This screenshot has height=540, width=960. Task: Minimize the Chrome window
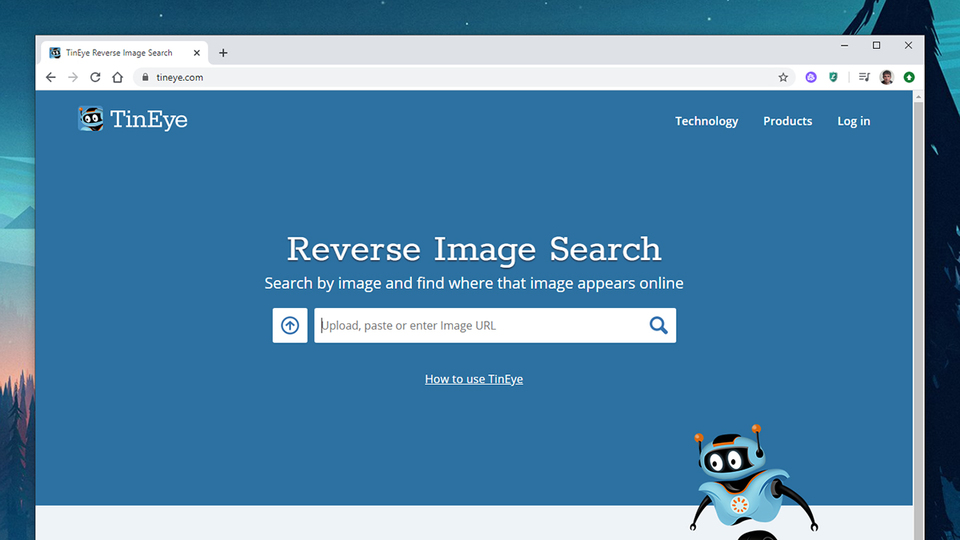pyautogui.click(x=844, y=45)
